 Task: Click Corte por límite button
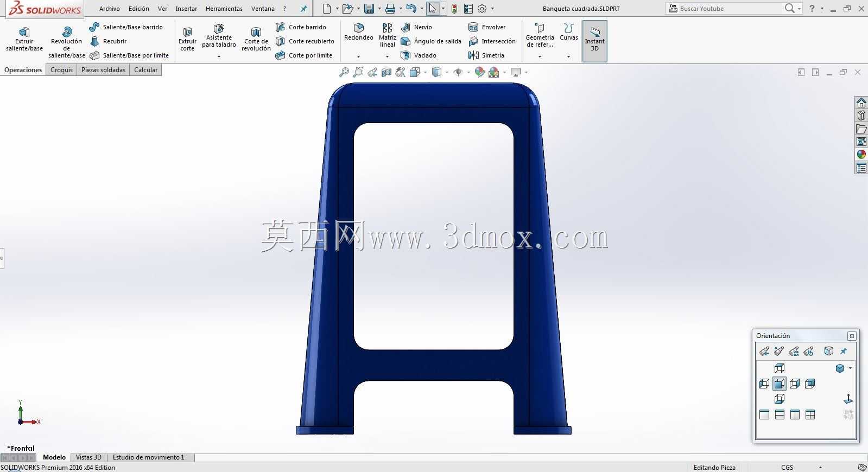(x=304, y=55)
